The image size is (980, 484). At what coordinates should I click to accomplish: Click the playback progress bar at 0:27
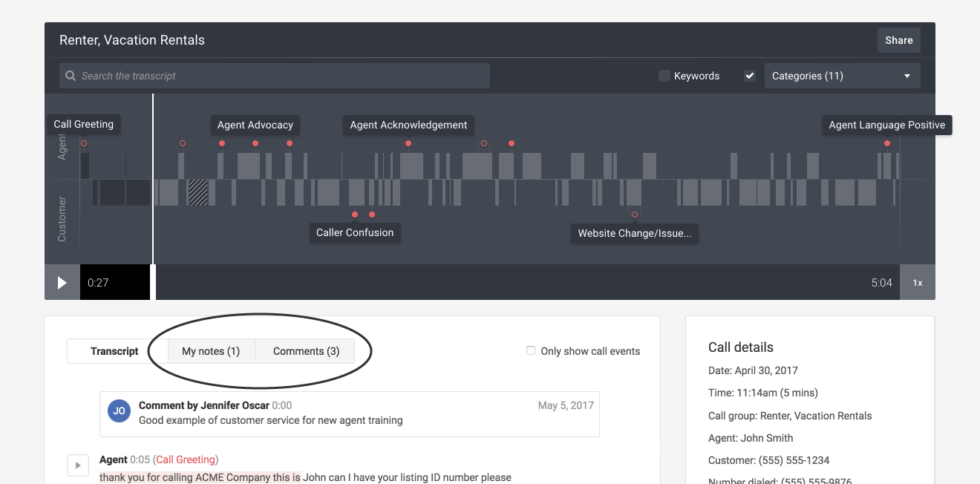[115, 283]
